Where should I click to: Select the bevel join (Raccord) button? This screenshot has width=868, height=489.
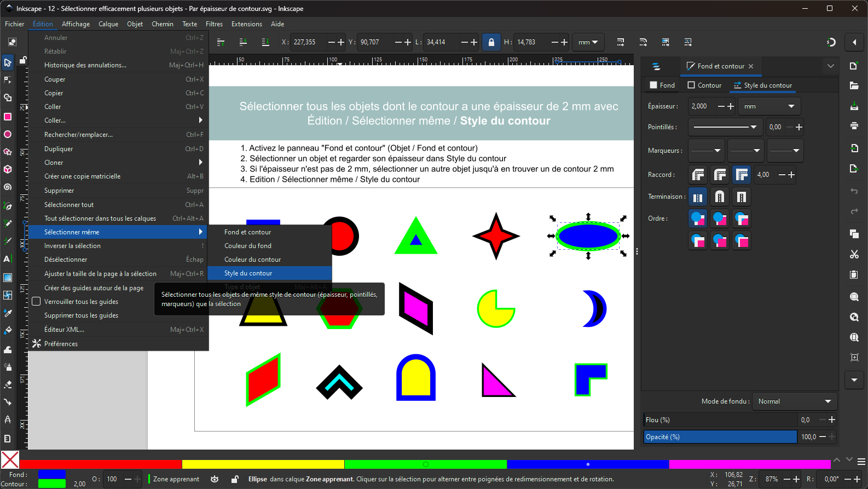tap(698, 175)
